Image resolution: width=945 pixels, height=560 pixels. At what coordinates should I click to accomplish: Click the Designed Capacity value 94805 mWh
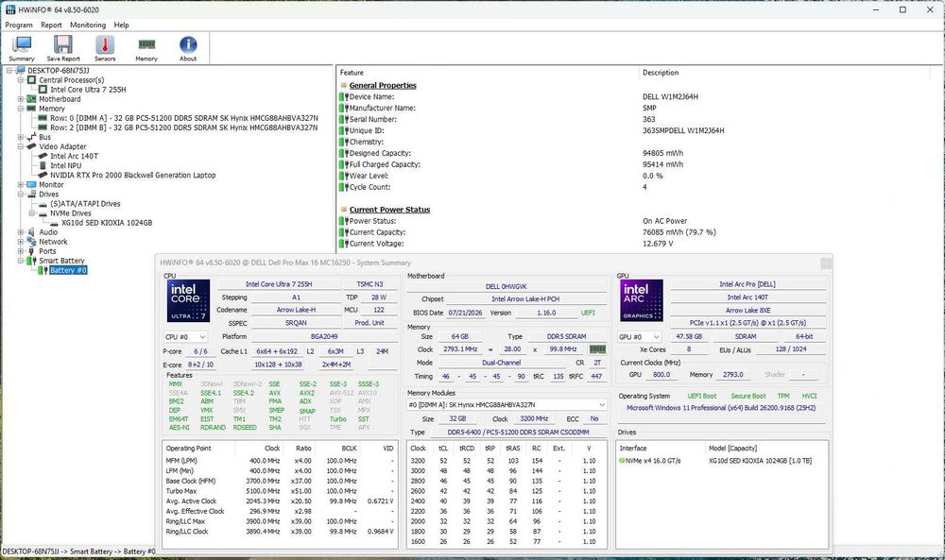tap(662, 153)
